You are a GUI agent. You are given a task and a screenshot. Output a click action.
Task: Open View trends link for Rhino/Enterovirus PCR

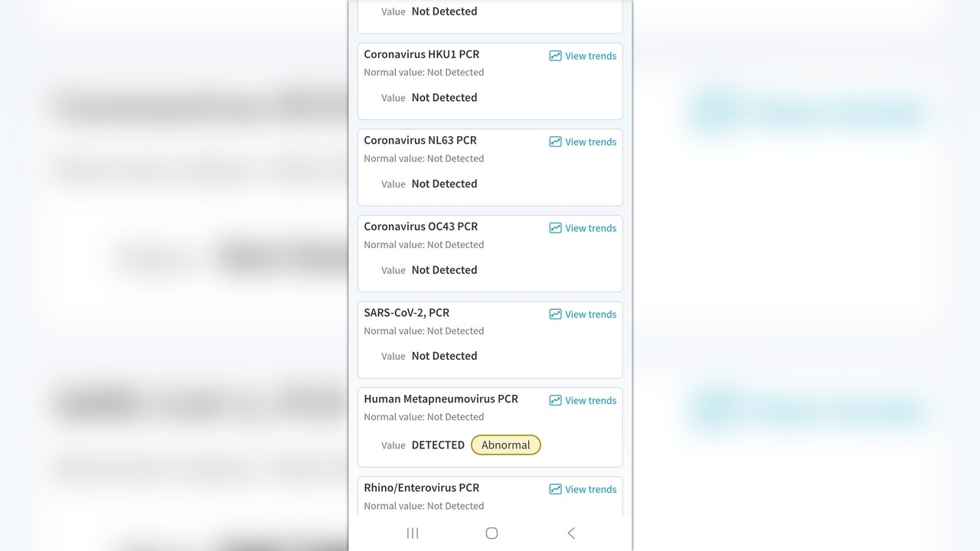coord(590,489)
